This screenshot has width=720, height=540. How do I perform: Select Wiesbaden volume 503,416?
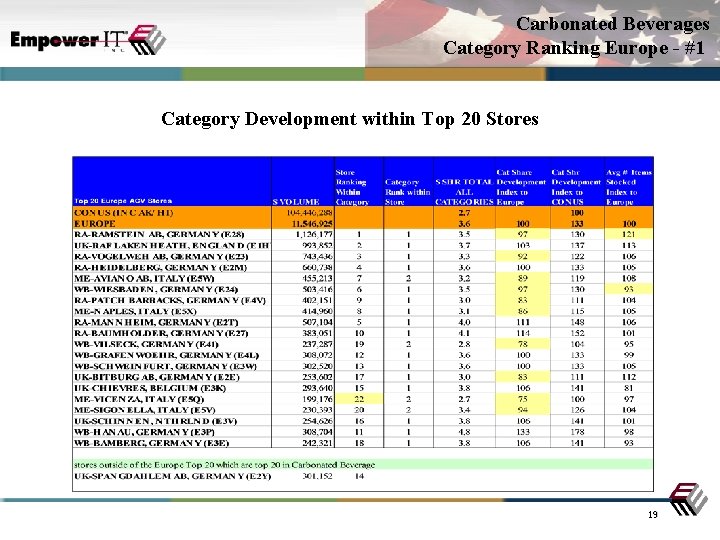pyautogui.click(x=318, y=290)
